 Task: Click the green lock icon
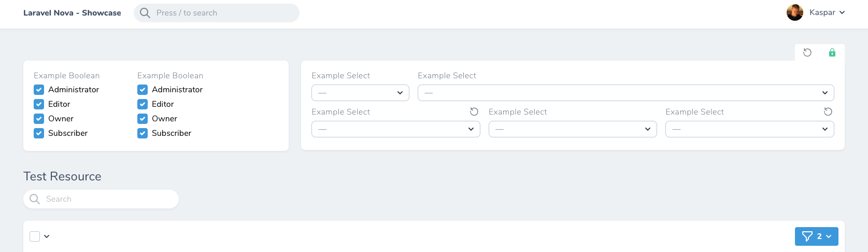pyautogui.click(x=832, y=52)
